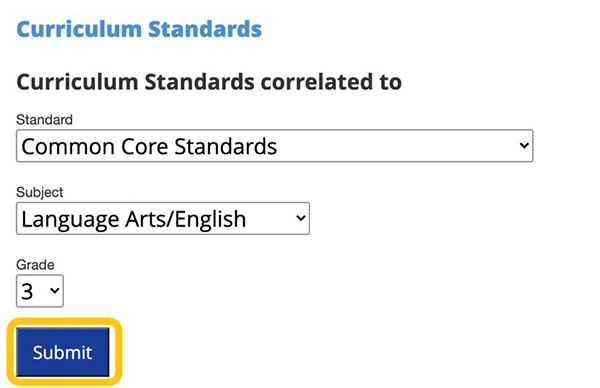Click the number 3 in Grade box
The height and width of the screenshot is (388, 600).
click(x=27, y=292)
